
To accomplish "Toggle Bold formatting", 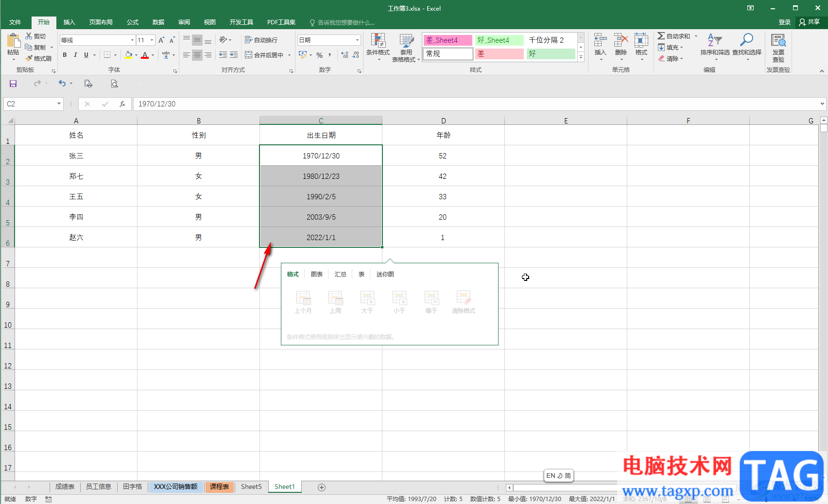I will pyautogui.click(x=65, y=55).
